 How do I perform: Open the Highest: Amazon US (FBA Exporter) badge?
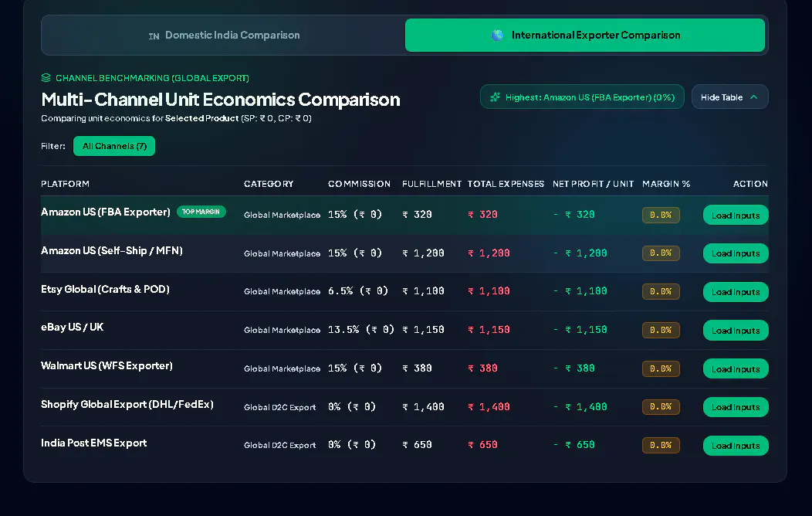tap(582, 97)
